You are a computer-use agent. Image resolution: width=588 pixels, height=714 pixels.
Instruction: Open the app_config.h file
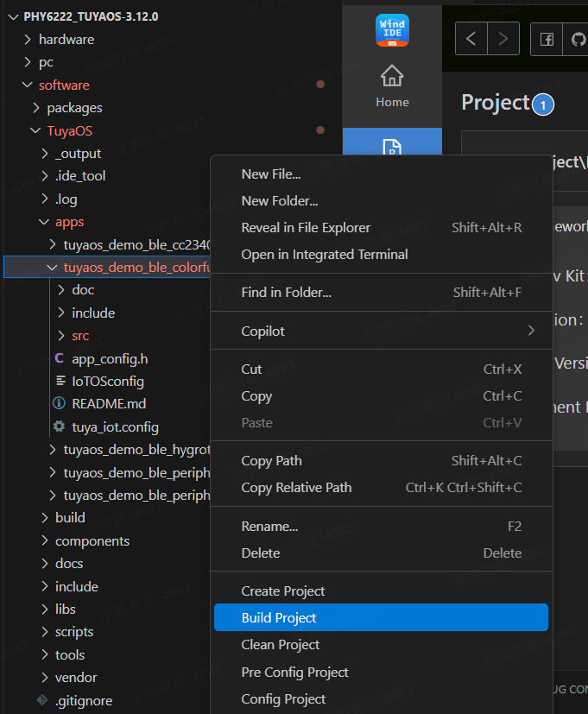pyautogui.click(x=110, y=358)
